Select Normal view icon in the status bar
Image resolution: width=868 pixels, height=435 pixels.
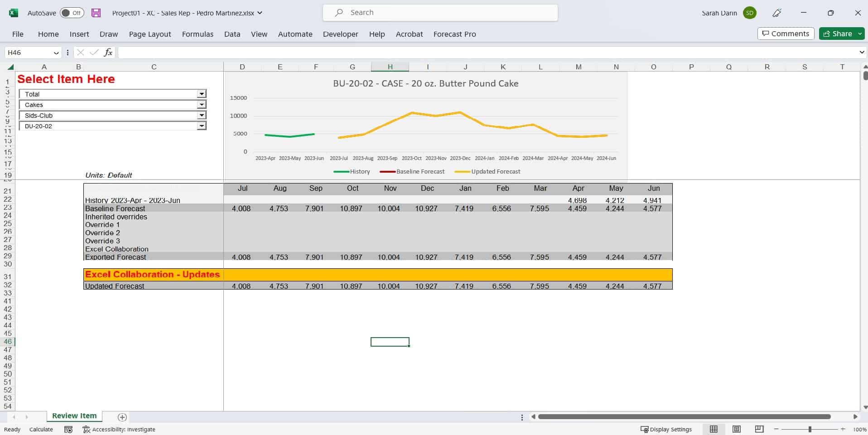[714, 429]
